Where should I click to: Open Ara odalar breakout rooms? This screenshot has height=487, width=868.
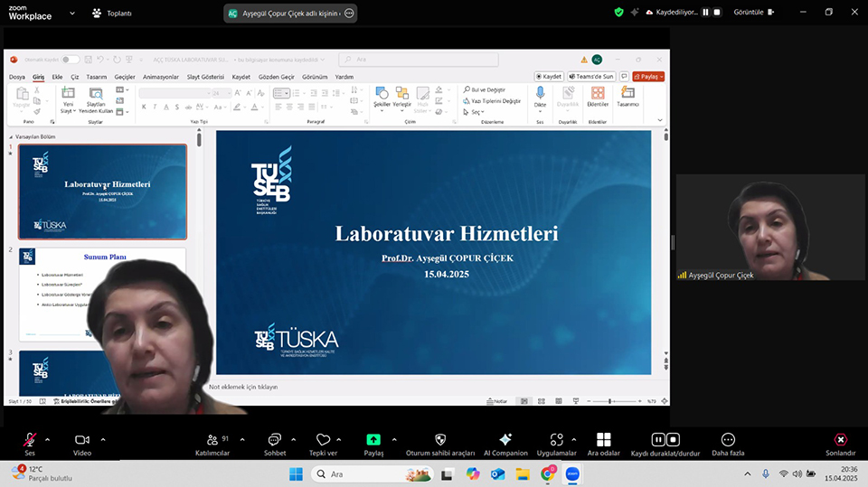(x=603, y=440)
